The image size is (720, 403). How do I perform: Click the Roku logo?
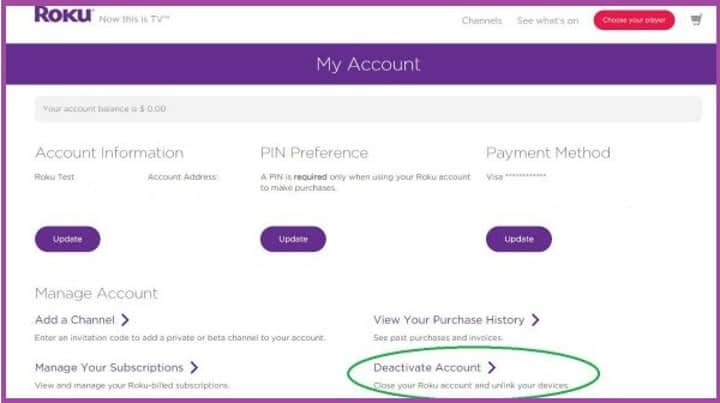[x=64, y=15]
